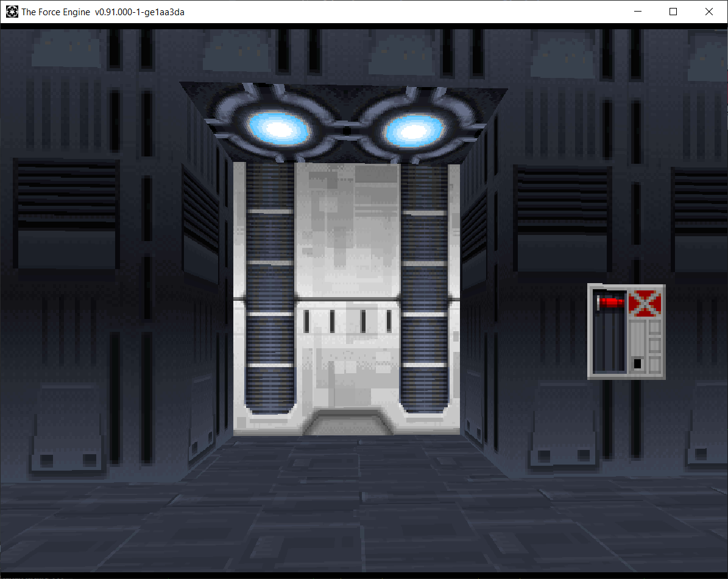Click the small black slot on wall panel

[x=637, y=363]
